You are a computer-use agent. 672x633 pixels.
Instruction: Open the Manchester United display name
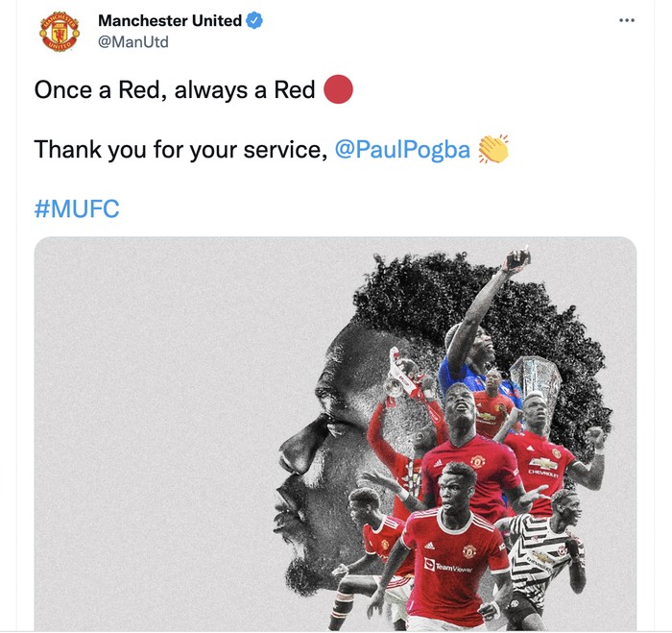coord(170,20)
